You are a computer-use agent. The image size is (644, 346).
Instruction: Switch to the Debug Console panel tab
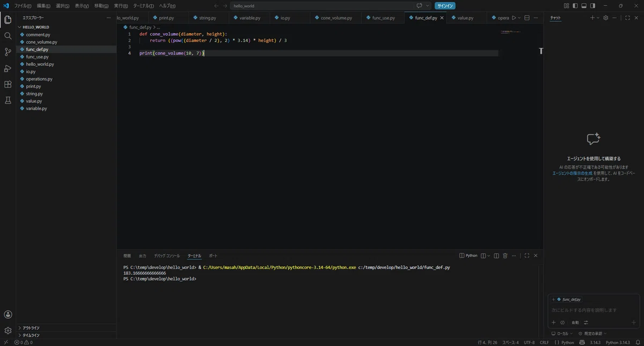pyautogui.click(x=167, y=256)
